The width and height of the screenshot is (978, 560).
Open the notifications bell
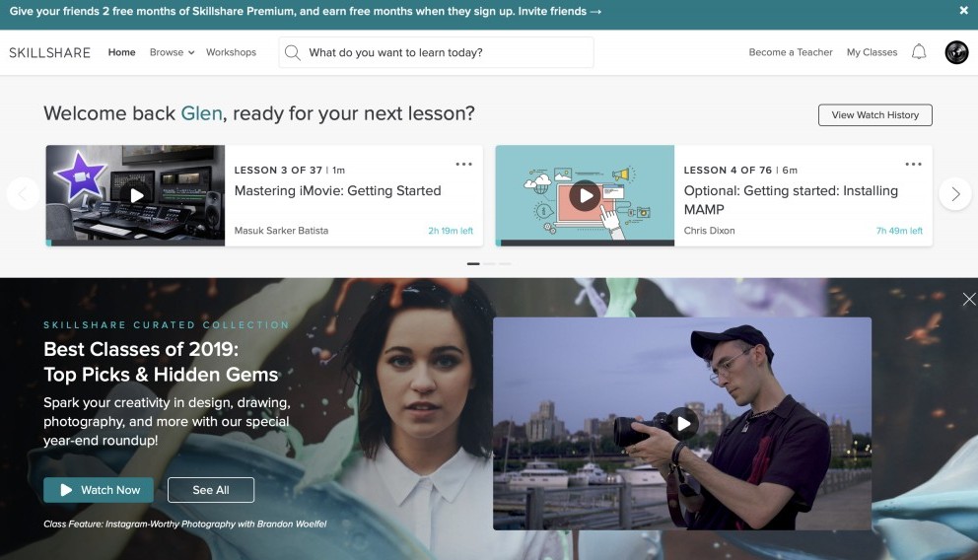pos(919,51)
